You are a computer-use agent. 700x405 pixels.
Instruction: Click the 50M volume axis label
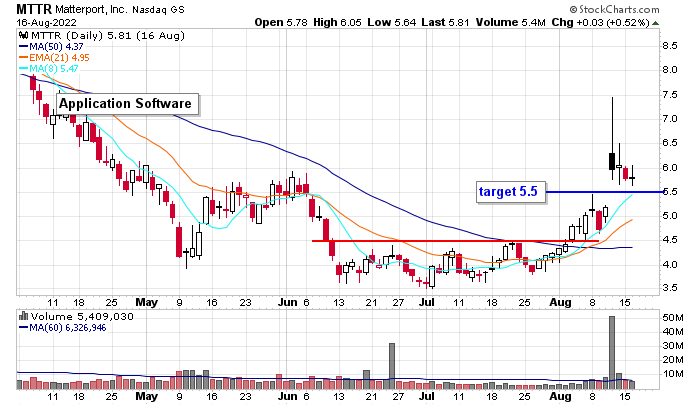(673, 318)
